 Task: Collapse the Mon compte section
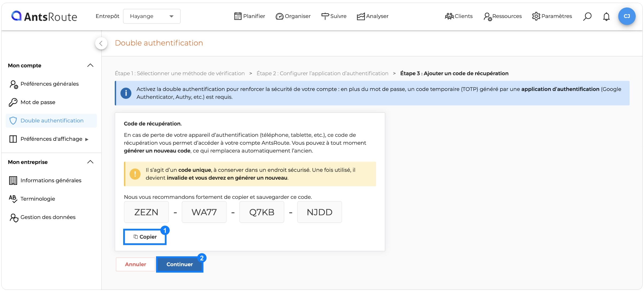90,65
